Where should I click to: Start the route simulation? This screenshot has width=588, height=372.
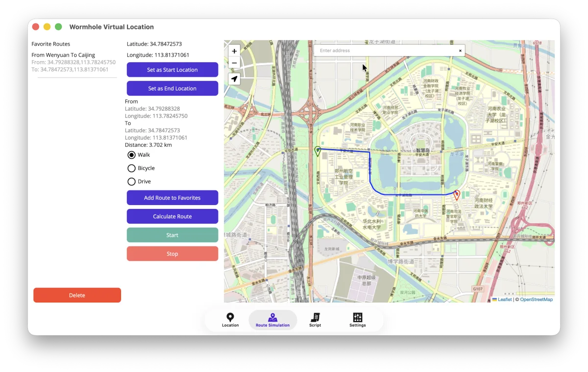[x=172, y=235]
